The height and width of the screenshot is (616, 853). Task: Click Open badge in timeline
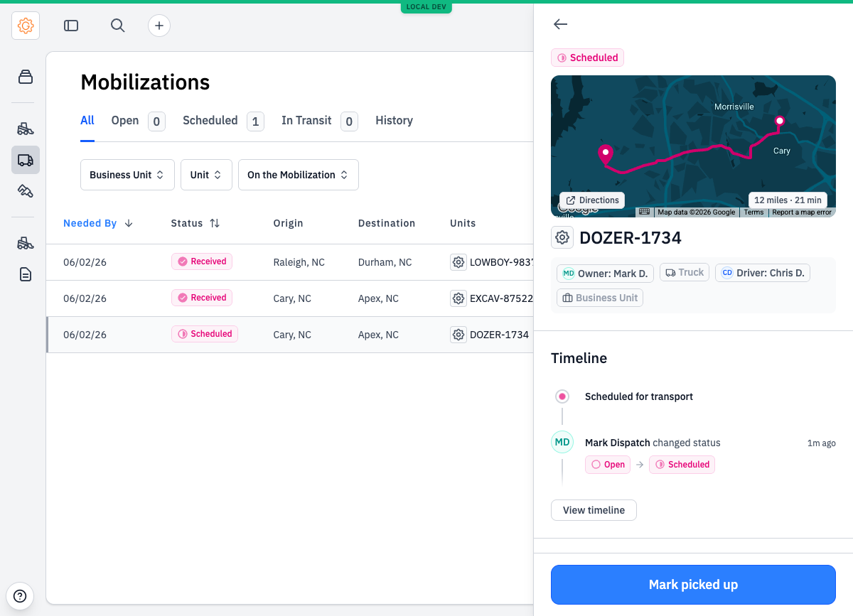click(x=608, y=465)
